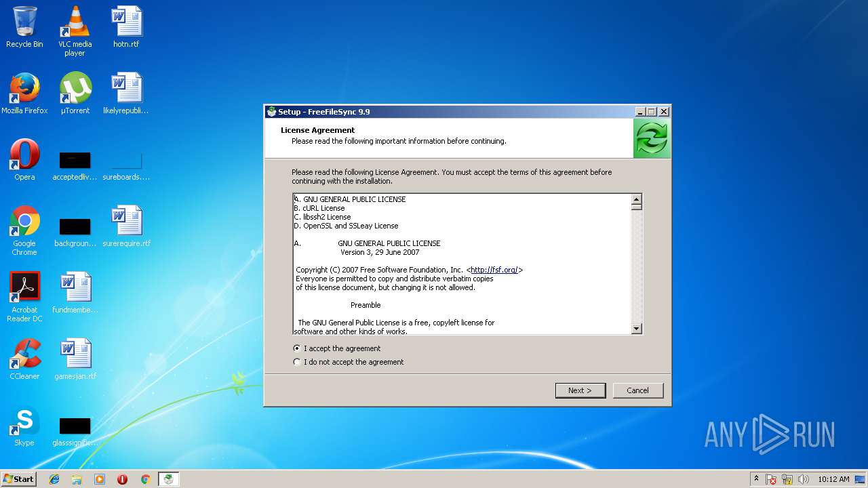
Task: Click the license scrollbar down arrow
Action: (x=637, y=329)
